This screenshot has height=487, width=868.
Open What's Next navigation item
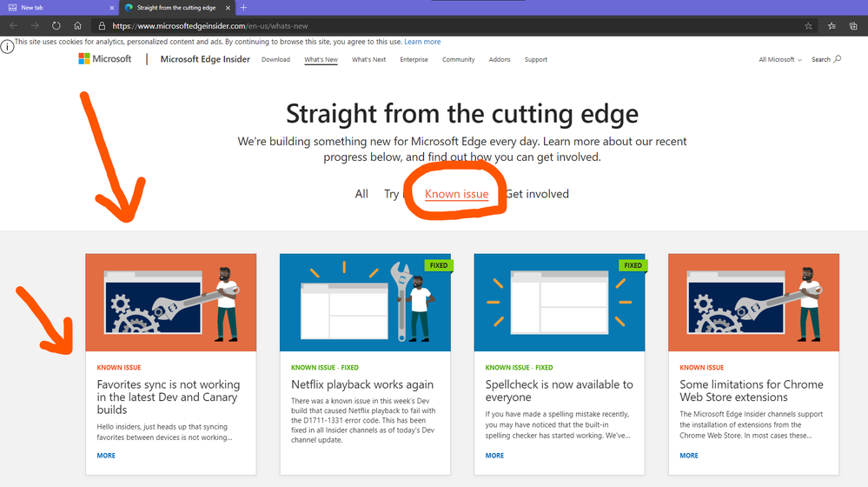pos(368,59)
